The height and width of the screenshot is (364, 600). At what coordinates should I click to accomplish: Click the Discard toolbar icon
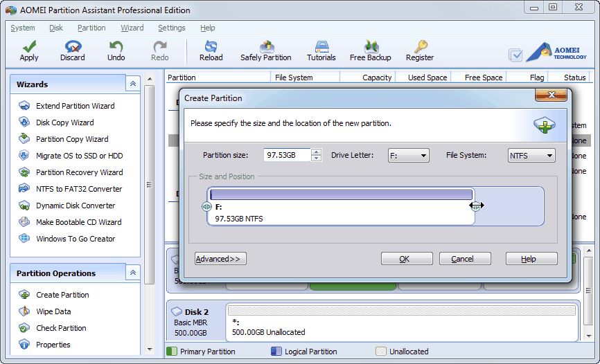click(73, 46)
